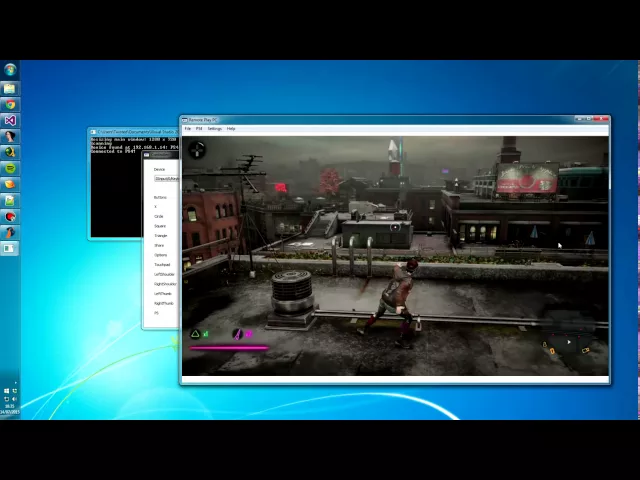Select the 'Share' button mapping row
Image resolution: width=640 pixels, height=480 pixels.
[x=159, y=246]
